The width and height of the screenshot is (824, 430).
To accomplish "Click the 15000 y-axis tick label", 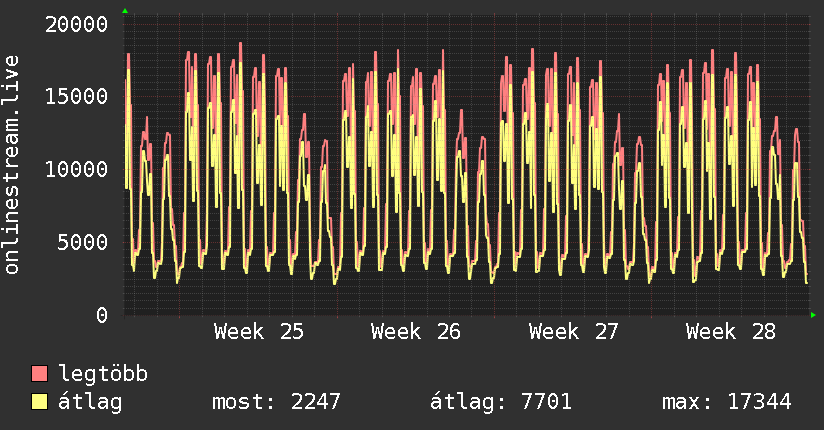I will 76,97.
